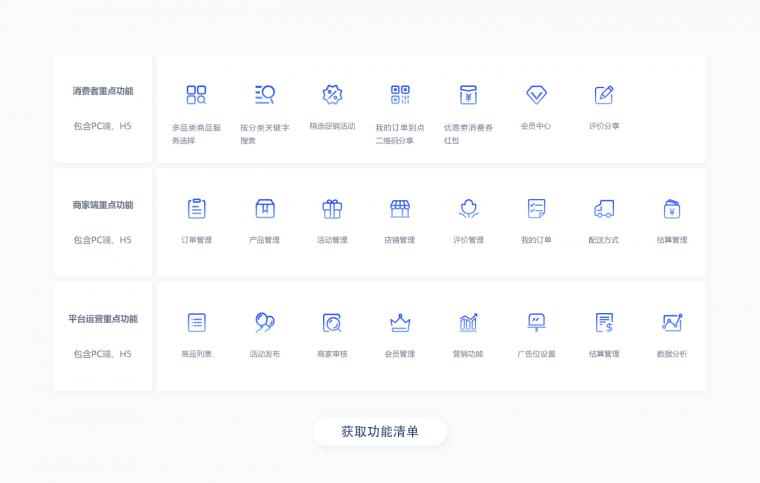Click the 优惠券消费券红包 coupon icon
The width and height of the screenshot is (760, 483).
(x=468, y=95)
